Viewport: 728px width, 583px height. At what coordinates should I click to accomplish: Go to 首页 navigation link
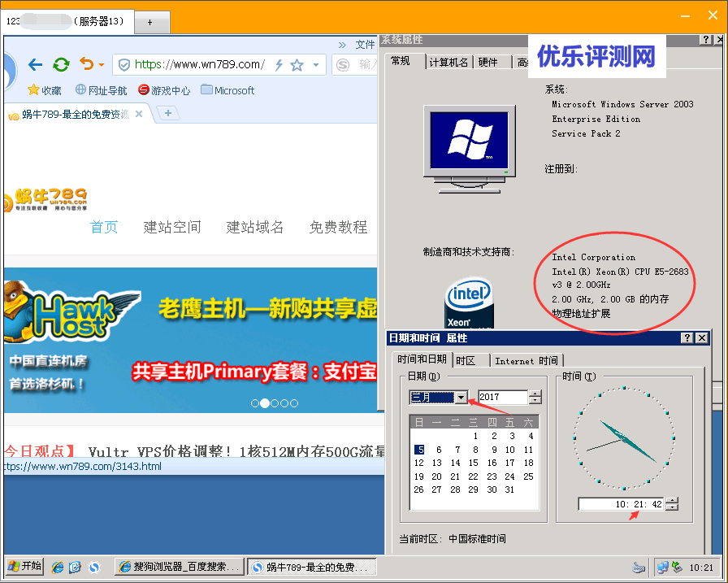coord(104,227)
